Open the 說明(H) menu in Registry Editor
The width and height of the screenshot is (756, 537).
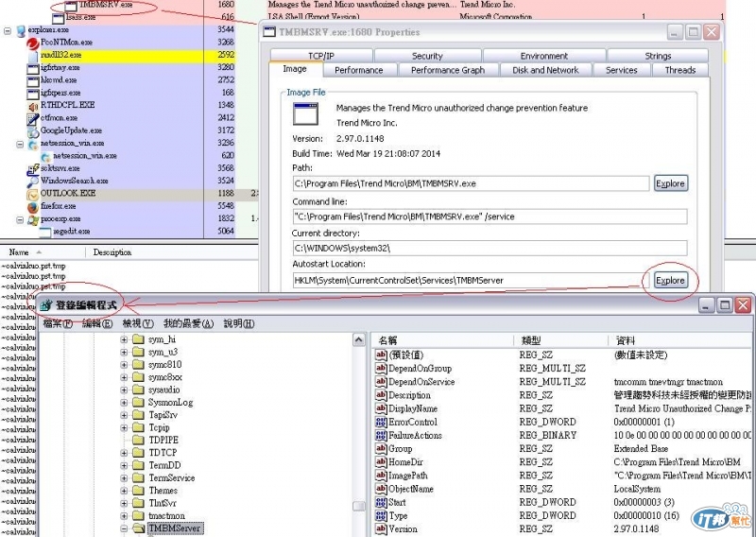point(239,323)
